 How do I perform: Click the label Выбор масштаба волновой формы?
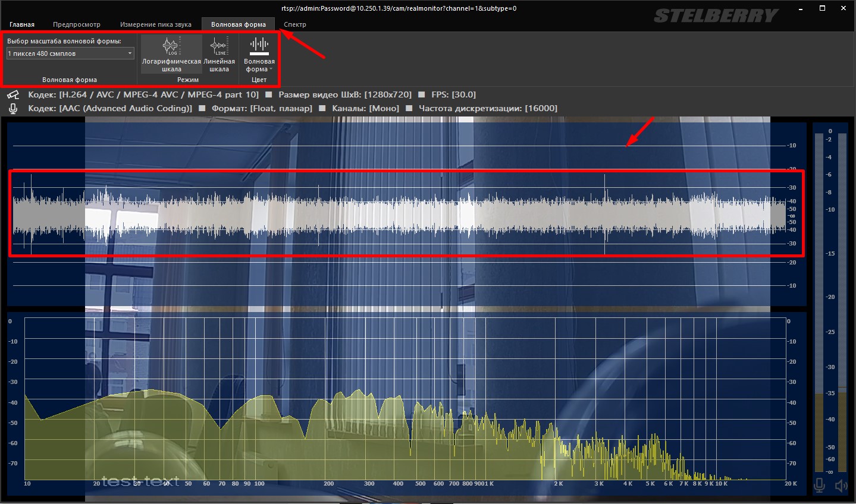[x=64, y=41]
